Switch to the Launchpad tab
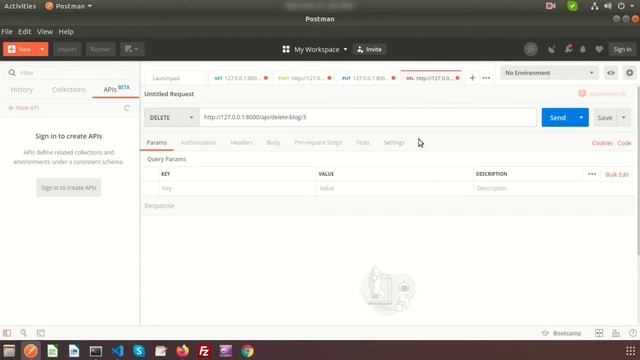 [166, 78]
